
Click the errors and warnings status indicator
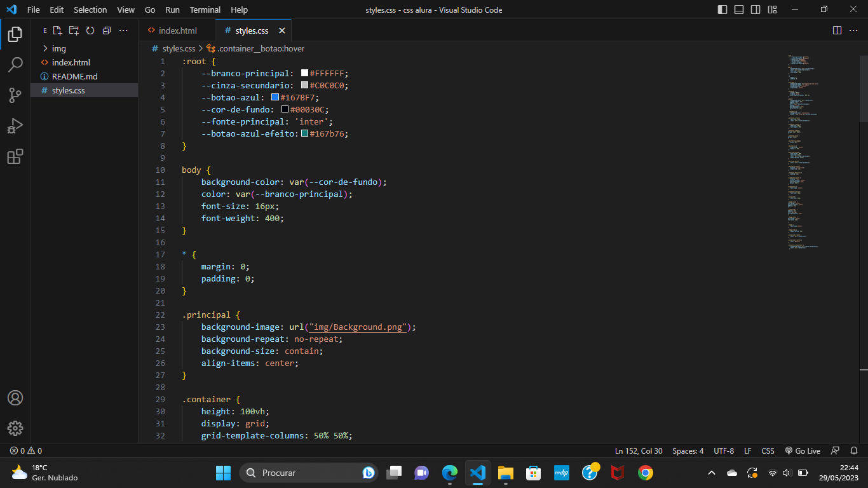(26, 451)
